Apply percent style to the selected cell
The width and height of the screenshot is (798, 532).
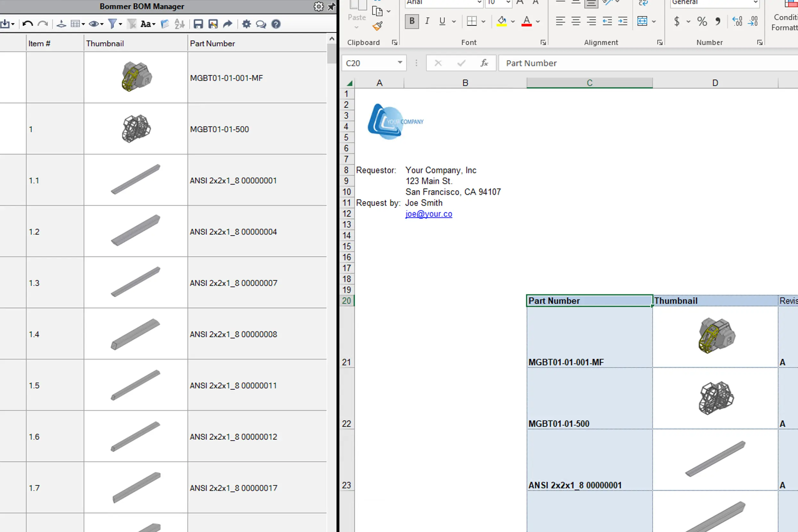702,22
